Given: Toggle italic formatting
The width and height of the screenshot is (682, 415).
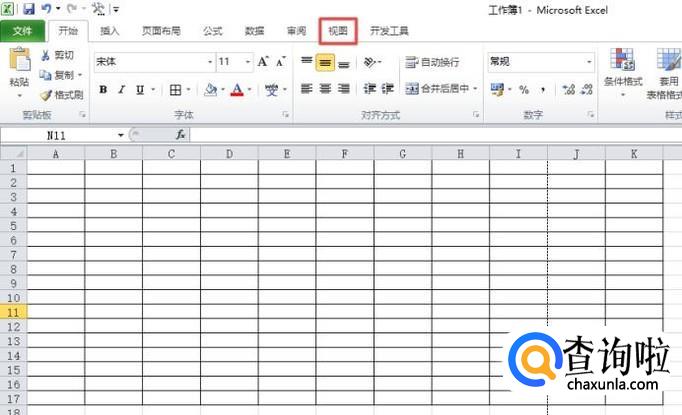Looking at the screenshot, I should click(x=121, y=89).
